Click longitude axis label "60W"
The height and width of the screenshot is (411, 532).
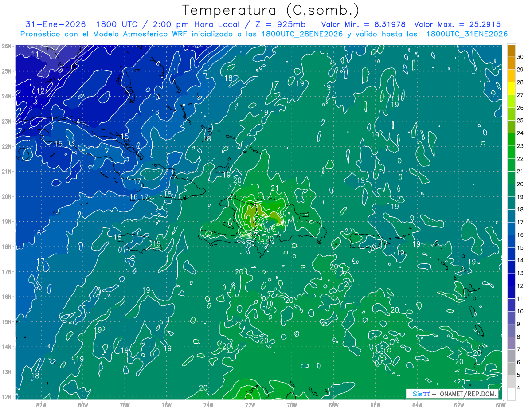(500, 405)
